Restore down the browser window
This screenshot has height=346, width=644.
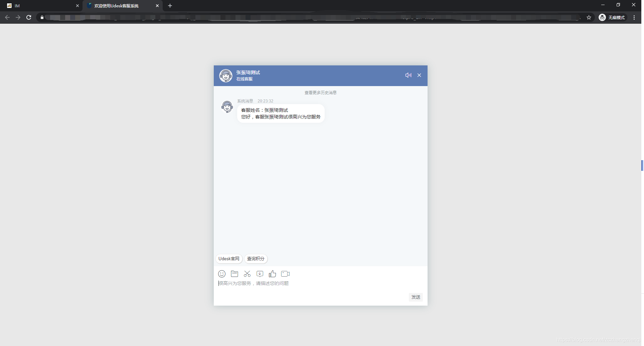[x=618, y=5]
